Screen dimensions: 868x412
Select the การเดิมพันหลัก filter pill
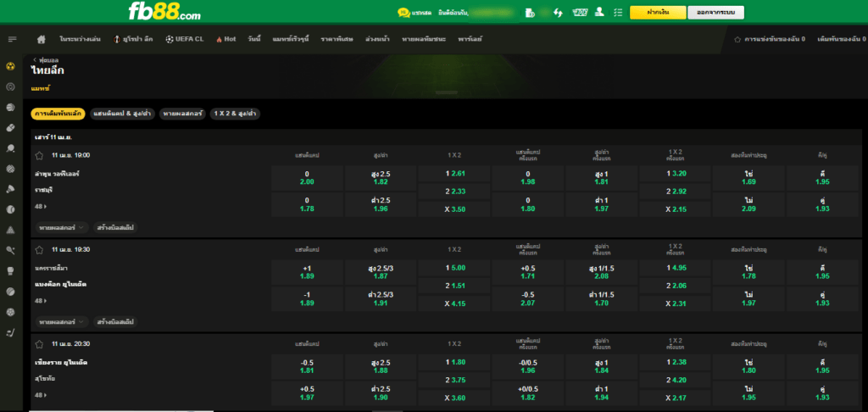(58, 114)
